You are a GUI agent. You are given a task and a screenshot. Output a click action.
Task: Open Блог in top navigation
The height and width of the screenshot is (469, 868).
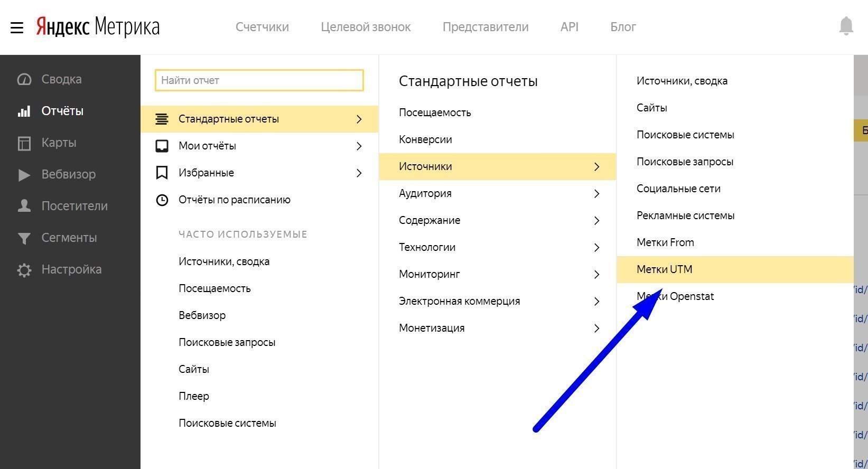pyautogui.click(x=623, y=27)
